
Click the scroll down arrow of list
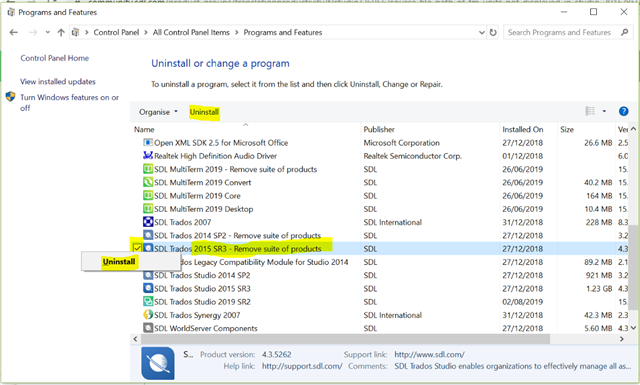[633, 328]
